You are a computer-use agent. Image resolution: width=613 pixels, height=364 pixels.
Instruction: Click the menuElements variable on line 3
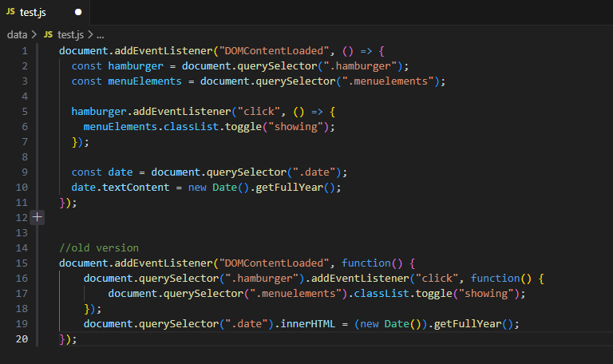point(144,81)
